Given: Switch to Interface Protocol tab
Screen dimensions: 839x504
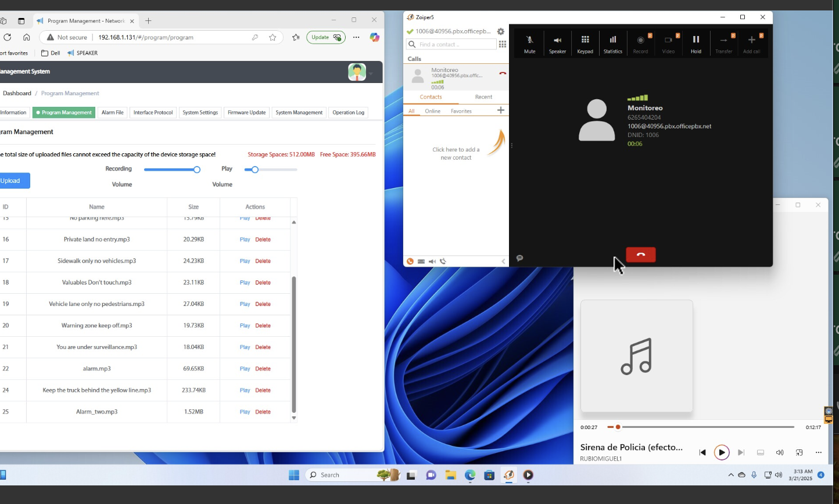Looking at the screenshot, I should (153, 113).
